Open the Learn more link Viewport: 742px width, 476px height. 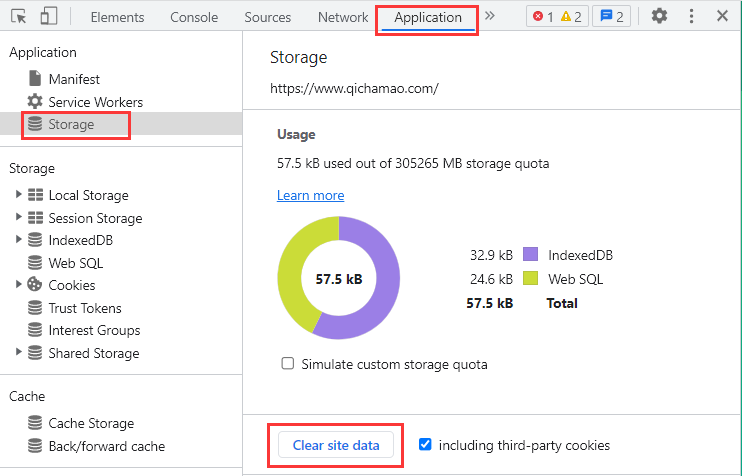tap(310, 195)
